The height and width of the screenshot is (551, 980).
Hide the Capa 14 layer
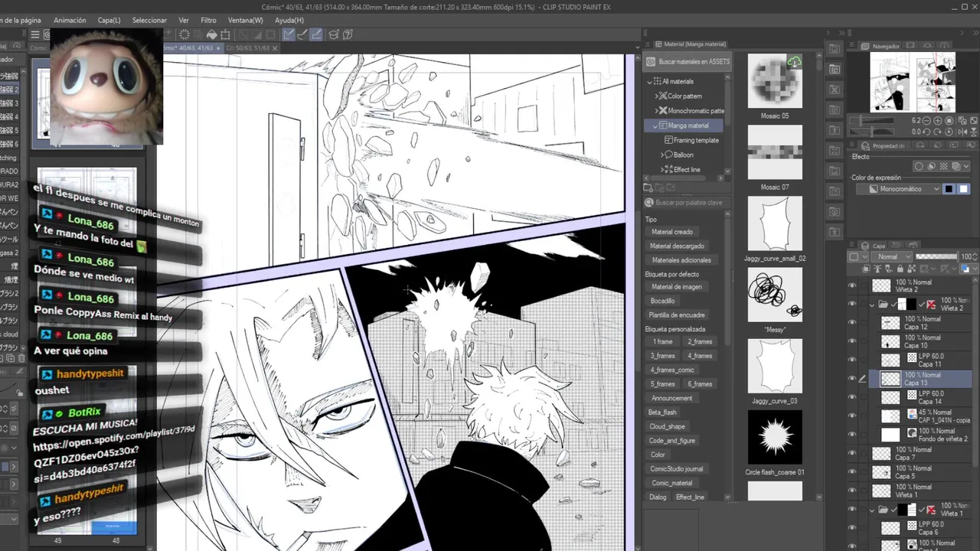[852, 397]
